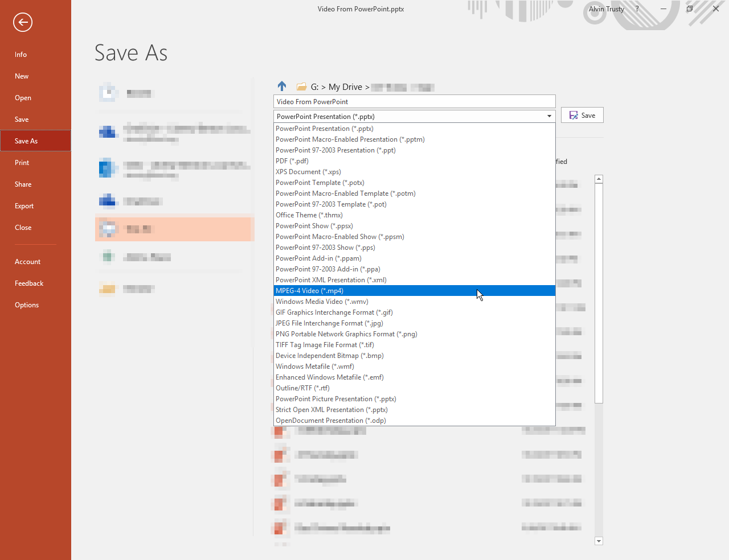The height and width of the screenshot is (560, 729).
Task: Select the highlighted save location in list
Action: tap(173, 229)
